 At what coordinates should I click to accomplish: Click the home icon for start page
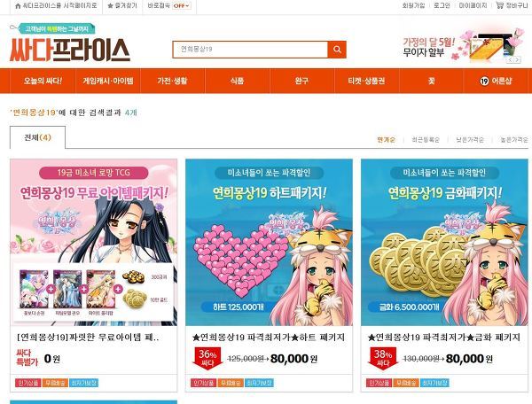tap(18, 6)
